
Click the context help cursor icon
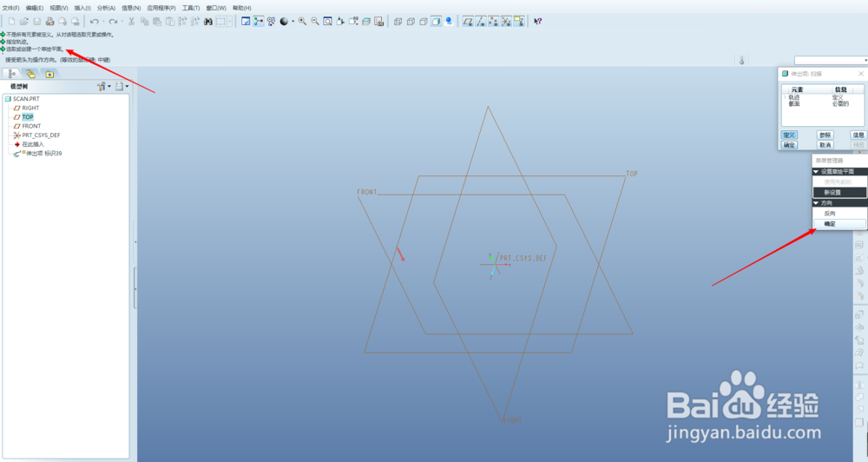tap(537, 21)
